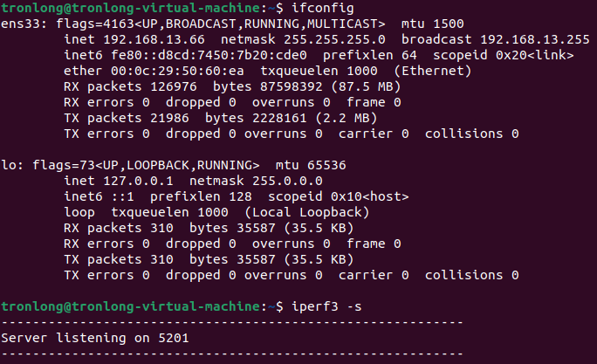The height and width of the screenshot is (364, 597).
Task: Click the netmask '255.0.0.0' value
Action: click(x=287, y=181)
